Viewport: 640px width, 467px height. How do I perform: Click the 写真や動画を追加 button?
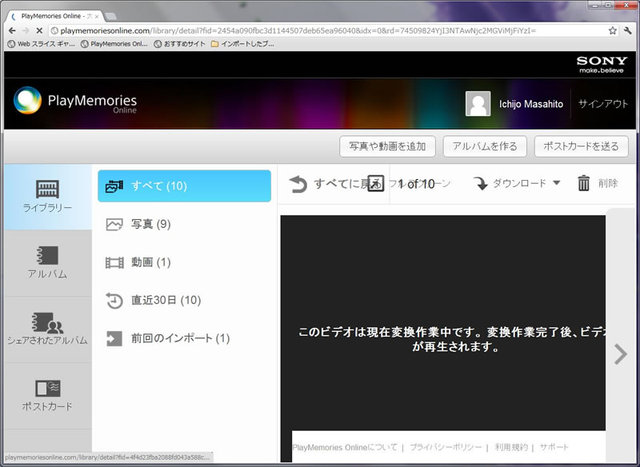coord(386,146)
